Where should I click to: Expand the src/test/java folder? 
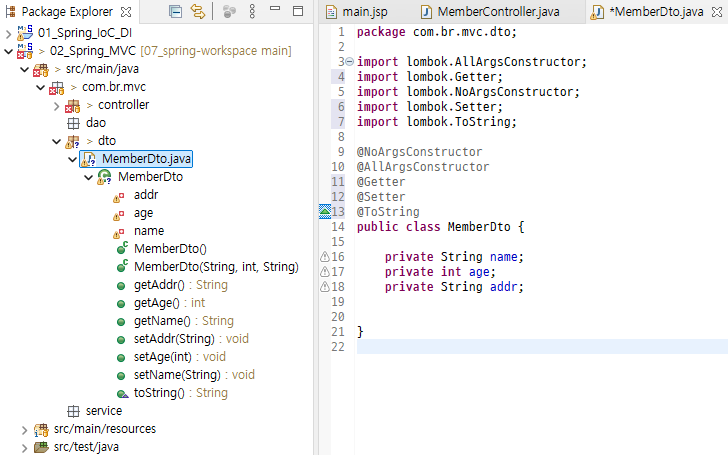pyautogui.click(x=25, y=448)
